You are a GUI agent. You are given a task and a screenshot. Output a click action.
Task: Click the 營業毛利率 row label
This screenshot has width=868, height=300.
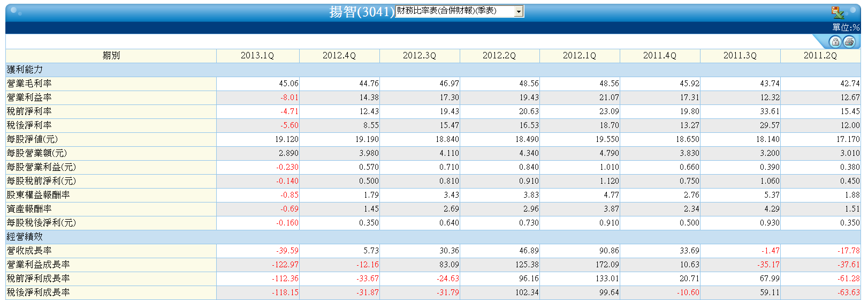click(29, 84)
